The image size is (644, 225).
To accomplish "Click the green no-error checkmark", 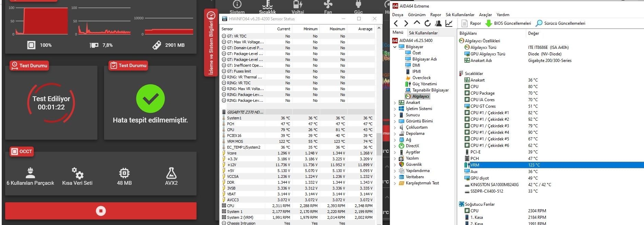I will (x=150, y=99).
